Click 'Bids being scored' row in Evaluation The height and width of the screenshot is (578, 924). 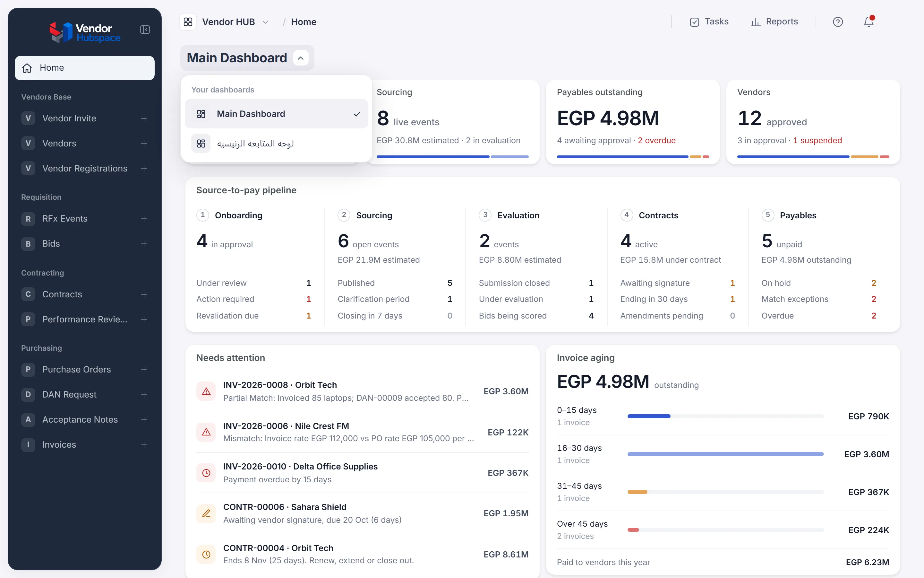click(x=536, y=316)
